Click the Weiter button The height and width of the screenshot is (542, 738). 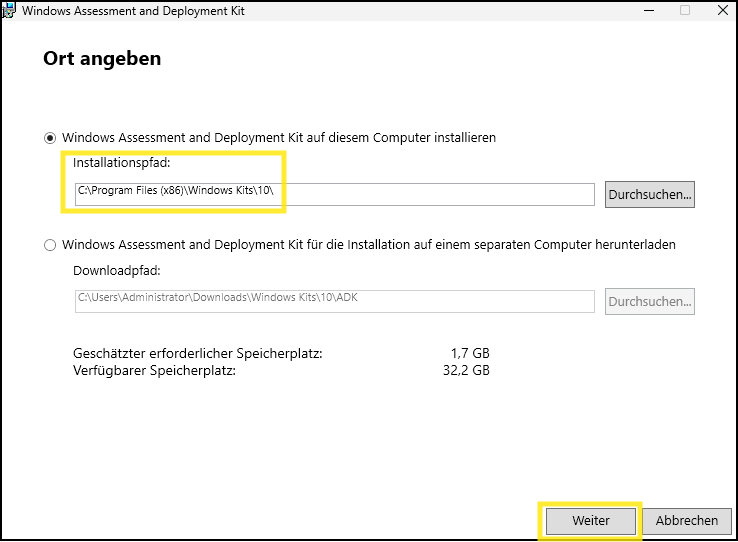click(x=591, y=520)
